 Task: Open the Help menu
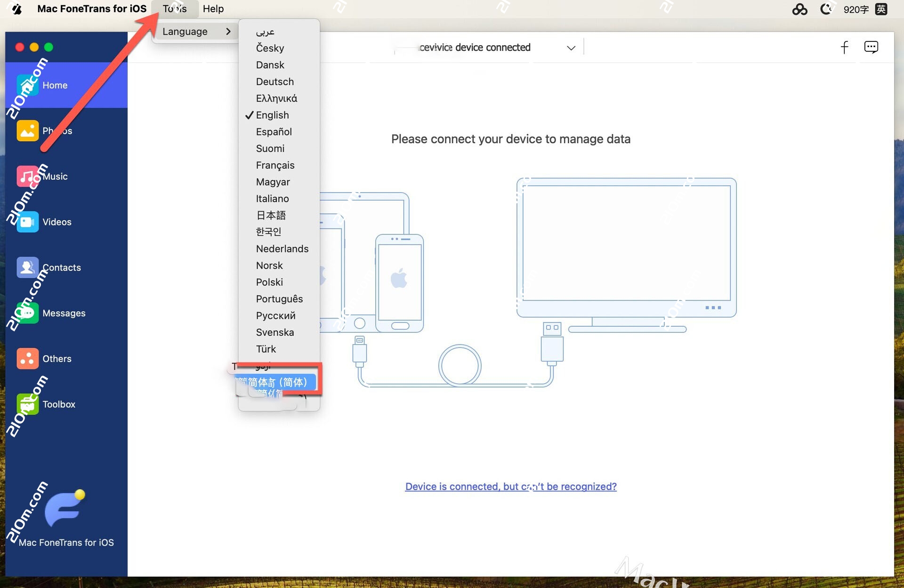pos(213,8)
